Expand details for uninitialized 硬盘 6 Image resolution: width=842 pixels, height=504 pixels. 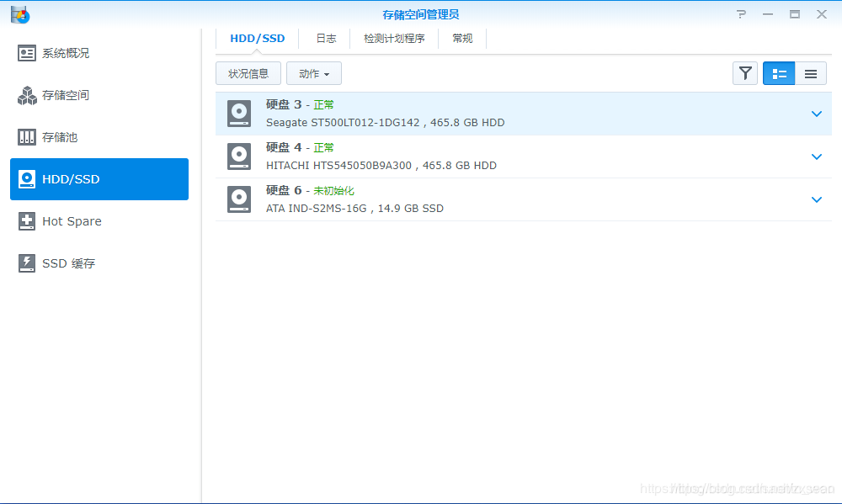click(x=816, y=199)
